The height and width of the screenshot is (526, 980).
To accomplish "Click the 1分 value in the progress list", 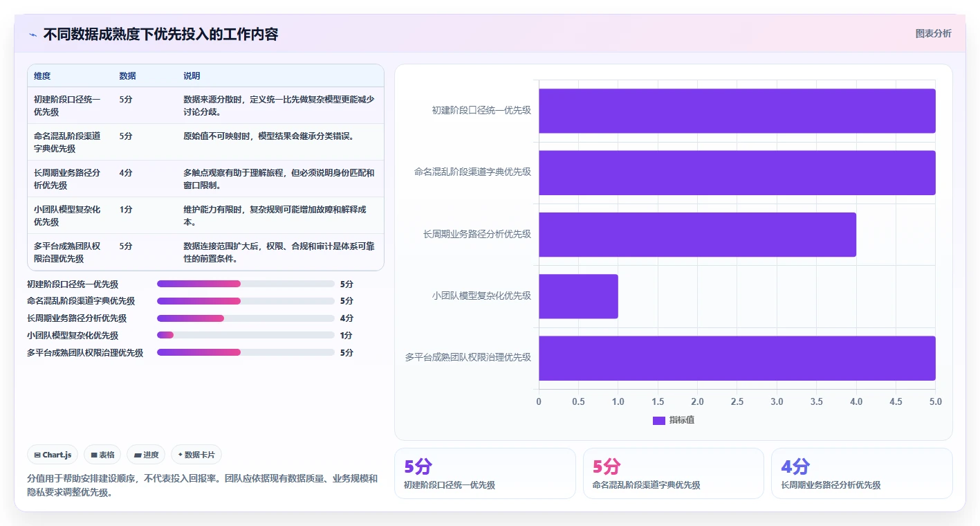I will 346,335.
